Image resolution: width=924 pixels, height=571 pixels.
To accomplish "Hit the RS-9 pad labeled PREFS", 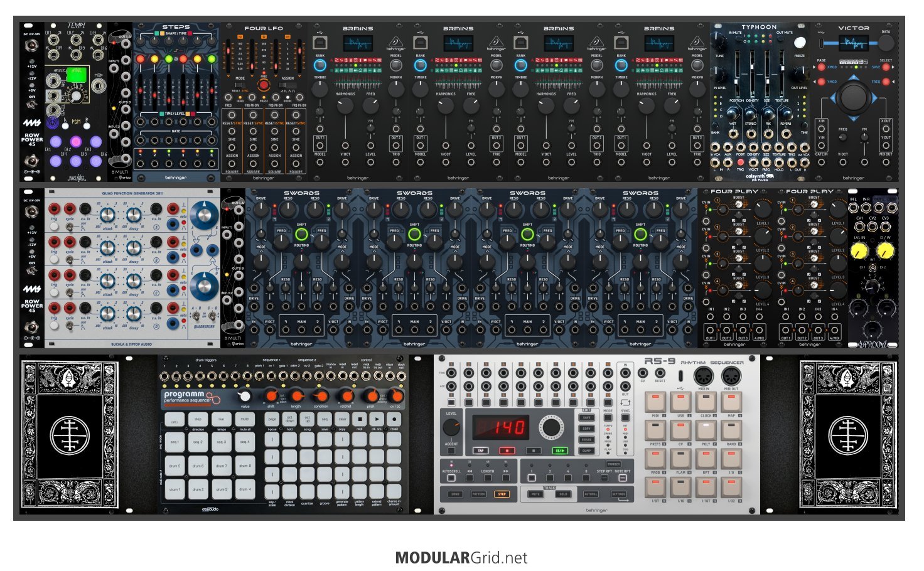I will pos(655,430).
